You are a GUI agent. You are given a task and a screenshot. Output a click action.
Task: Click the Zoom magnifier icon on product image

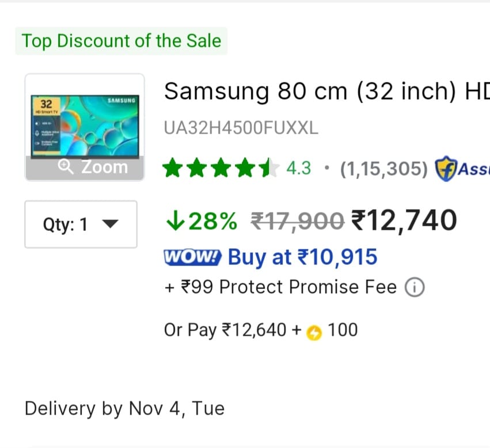point(65,167)
